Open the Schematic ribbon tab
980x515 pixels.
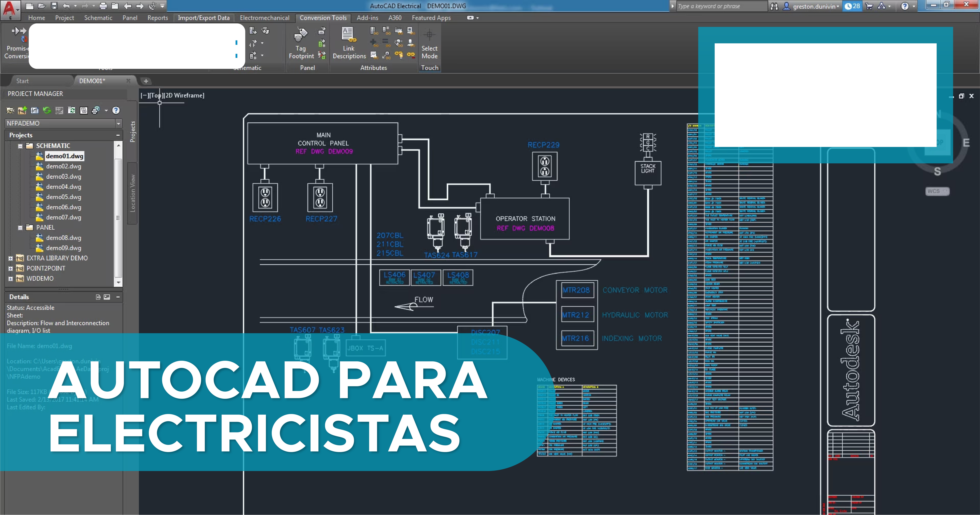point(98,18)
